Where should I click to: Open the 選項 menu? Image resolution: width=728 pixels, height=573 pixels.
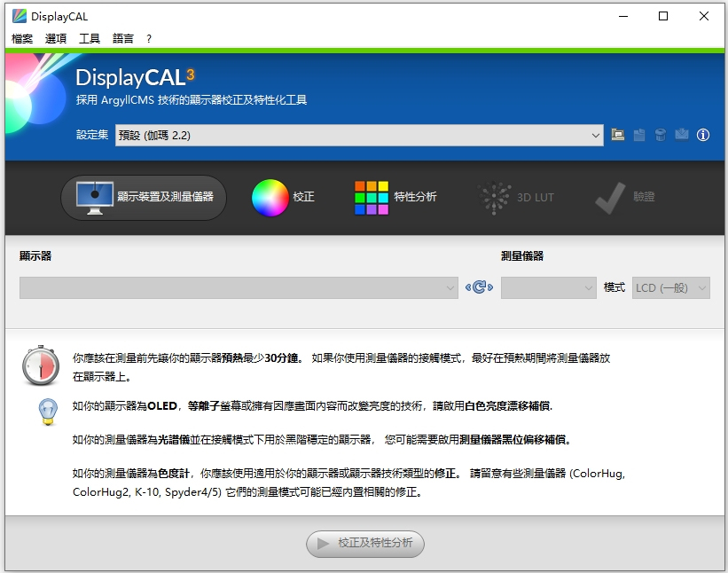(56, 38)
